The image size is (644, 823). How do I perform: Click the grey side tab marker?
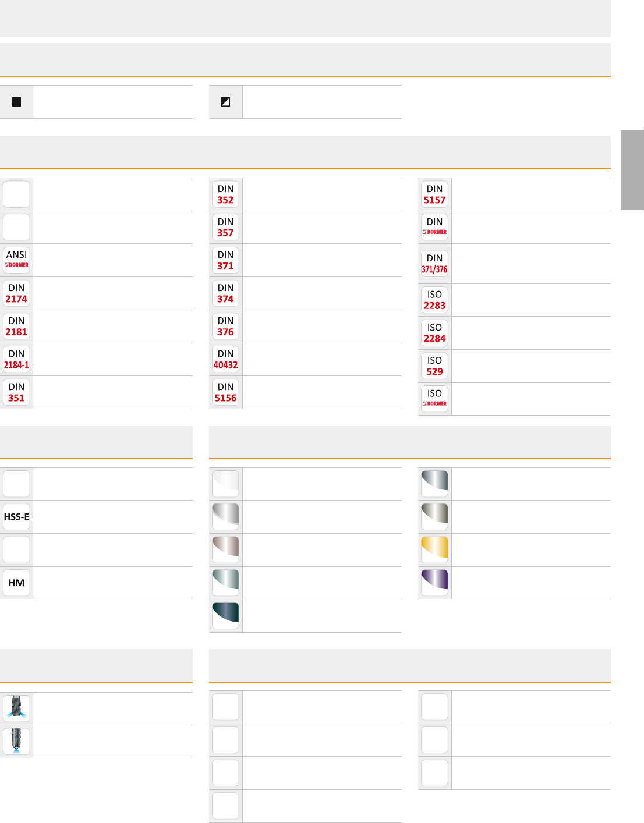point(632,170)
